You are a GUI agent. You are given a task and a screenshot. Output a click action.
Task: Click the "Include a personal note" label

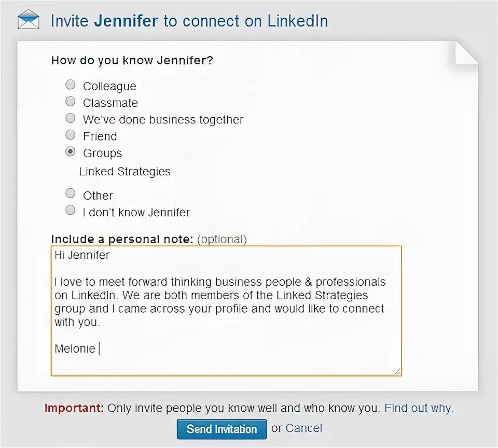[122, 239]
